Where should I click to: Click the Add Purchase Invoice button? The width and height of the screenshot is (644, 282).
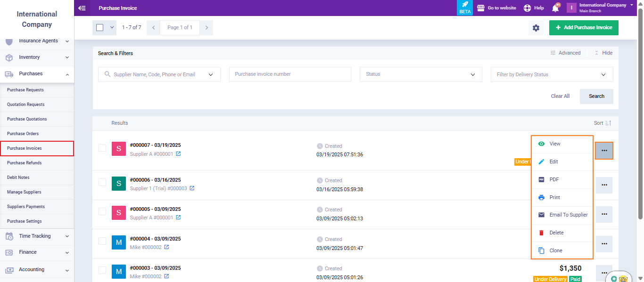tap(584, 28)
